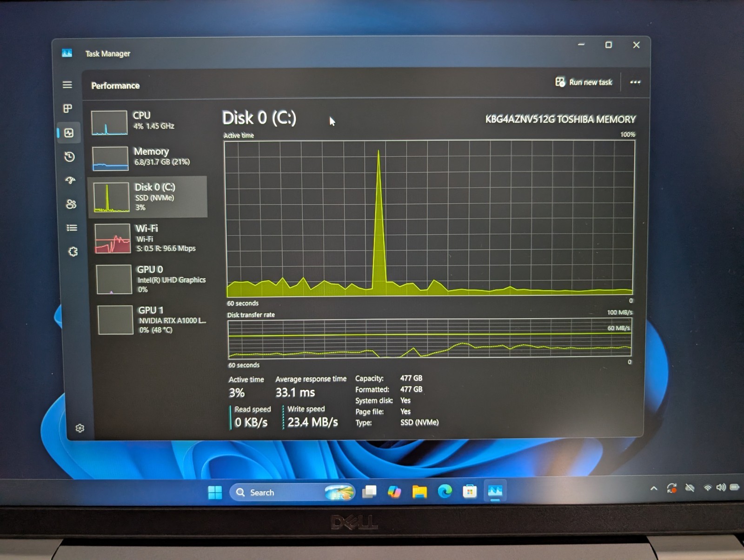Open the hamburger navigation menu

click(x=67, y=85)
